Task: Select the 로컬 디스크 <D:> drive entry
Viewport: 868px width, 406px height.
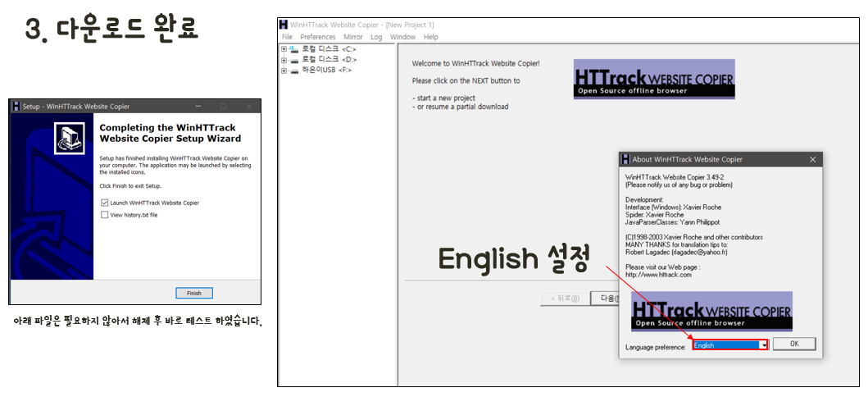Action: pos(329,60)
